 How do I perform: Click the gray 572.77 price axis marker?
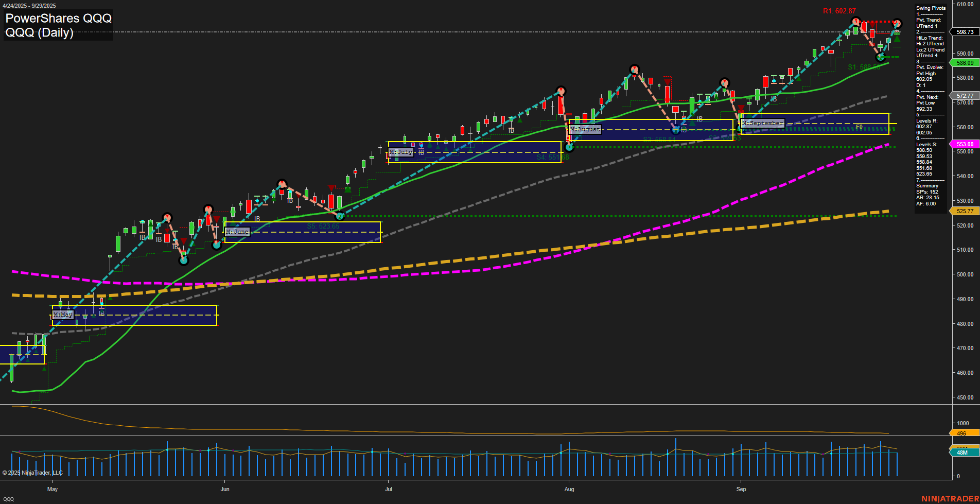pyautogui.click(x=964, y=96)
